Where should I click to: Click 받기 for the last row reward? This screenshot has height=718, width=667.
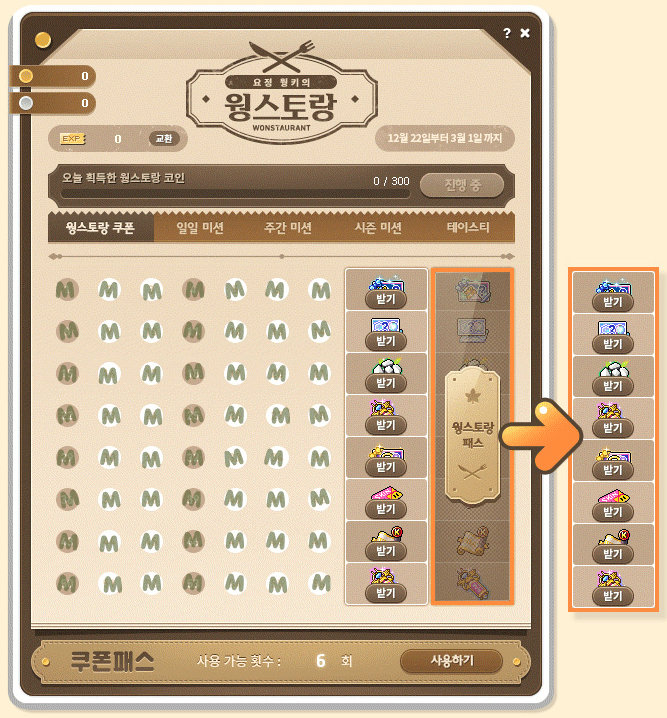[x=386, y=593]
